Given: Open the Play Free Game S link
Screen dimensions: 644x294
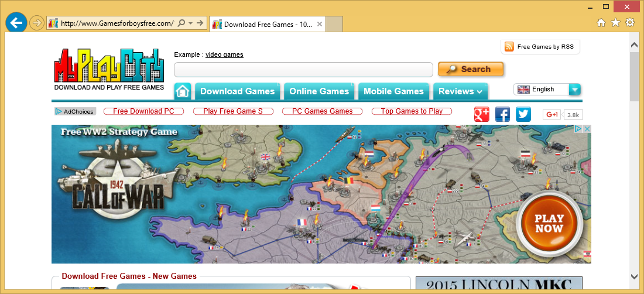Looking at the screenshot, I should click(x=233, y=111).
